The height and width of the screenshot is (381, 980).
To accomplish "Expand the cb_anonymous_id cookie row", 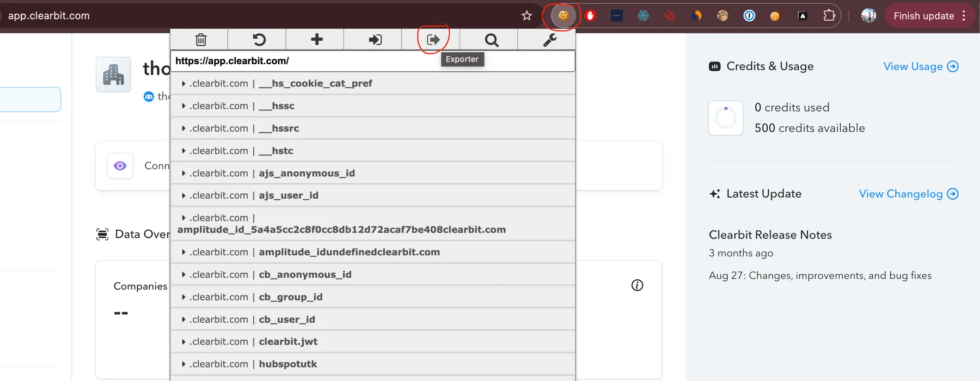I will coord(373,274).
